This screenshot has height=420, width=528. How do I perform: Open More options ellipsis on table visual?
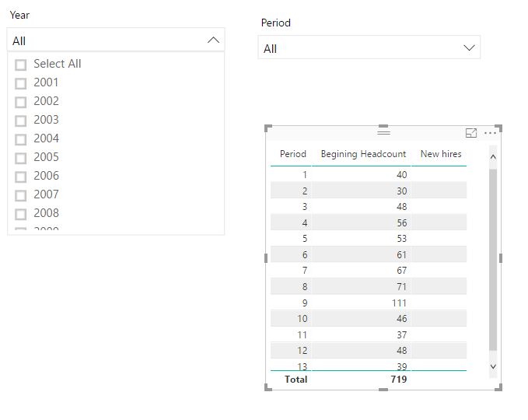pyautogui.click(x=490, y=133)
